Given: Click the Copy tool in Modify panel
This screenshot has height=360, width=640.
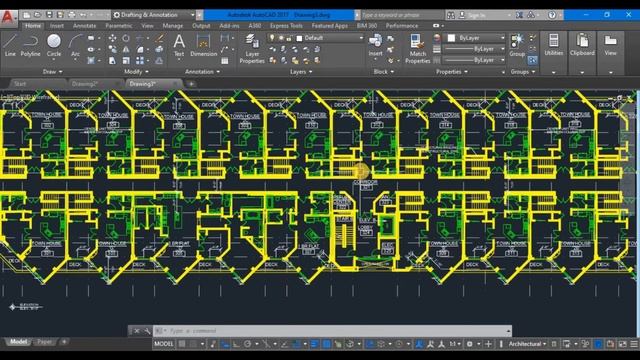Looking at the screenshot, I should tap(112, 49).
